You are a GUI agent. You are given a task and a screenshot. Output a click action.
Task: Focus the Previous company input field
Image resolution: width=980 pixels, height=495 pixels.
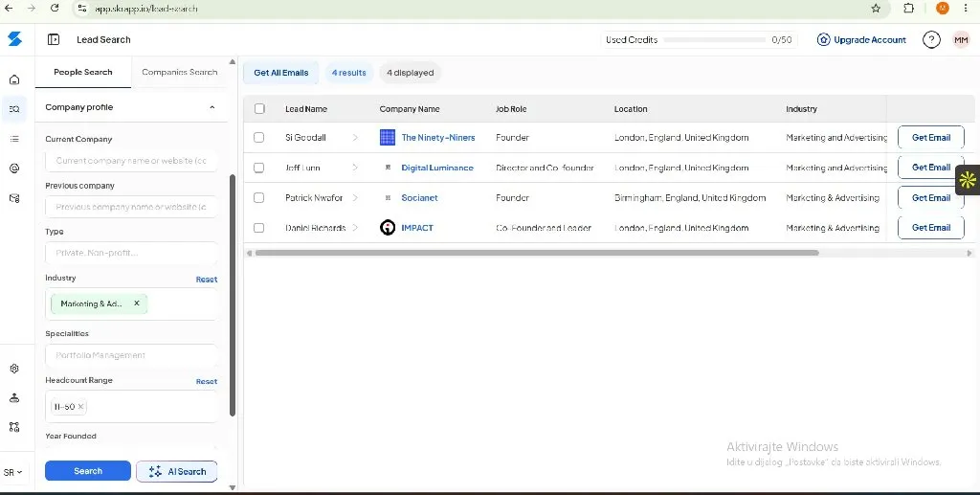131,207
